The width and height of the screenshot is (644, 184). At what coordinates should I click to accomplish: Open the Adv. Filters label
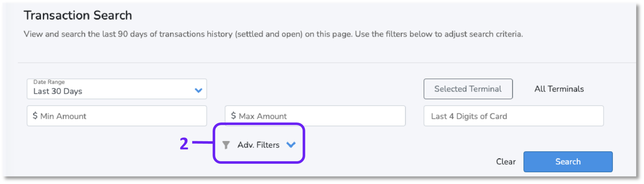[258, 145]
